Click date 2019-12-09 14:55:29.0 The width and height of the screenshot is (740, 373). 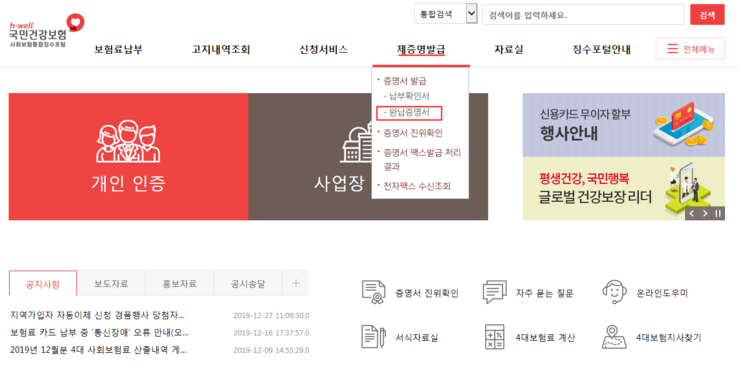click(x=271, y=350)
